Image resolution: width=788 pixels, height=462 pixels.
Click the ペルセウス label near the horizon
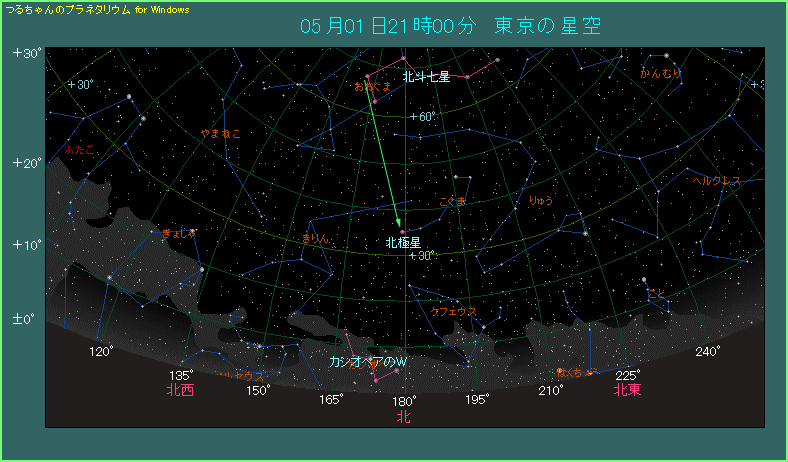tap(240, 376)
